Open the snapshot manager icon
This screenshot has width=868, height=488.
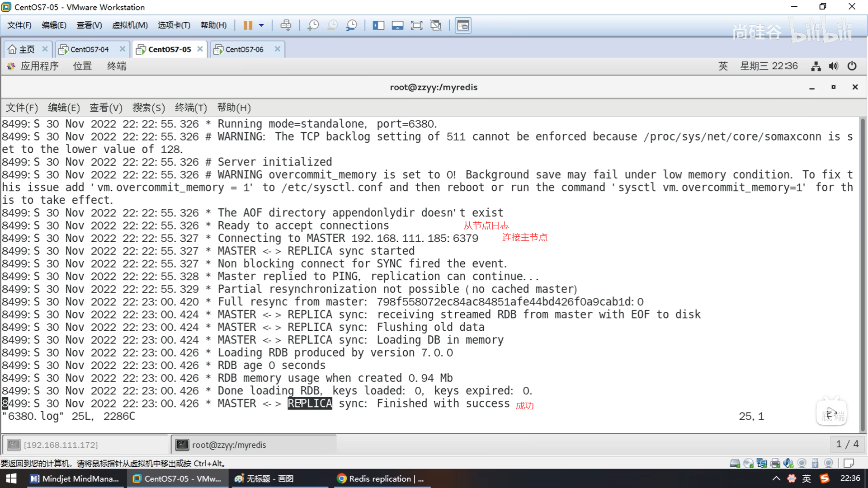click(352, 25)
